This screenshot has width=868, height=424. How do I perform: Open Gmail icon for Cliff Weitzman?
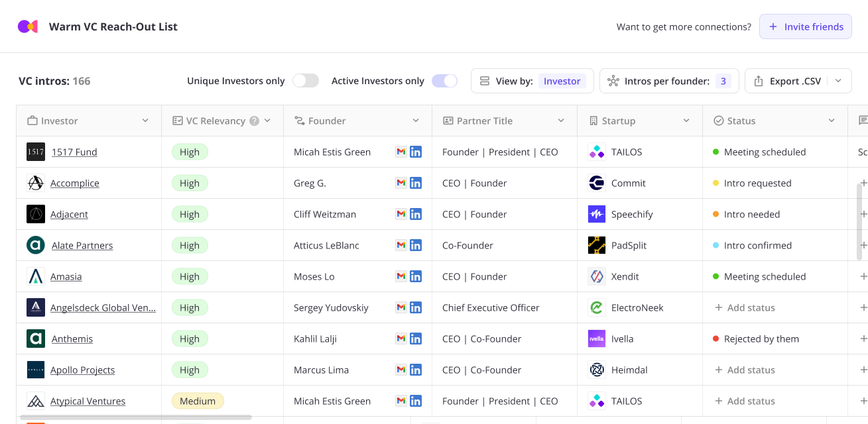click(x=401, y=214)
